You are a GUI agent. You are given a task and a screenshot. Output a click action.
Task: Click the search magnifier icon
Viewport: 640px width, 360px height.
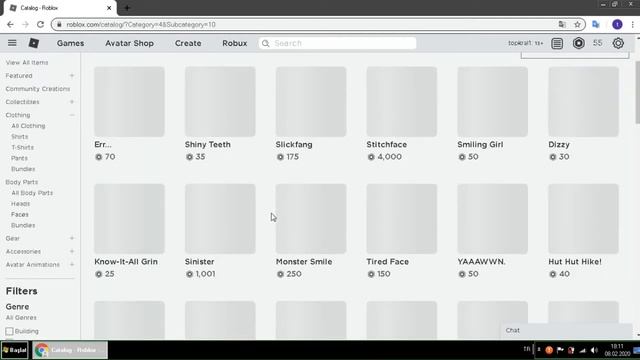pos(266,43)
